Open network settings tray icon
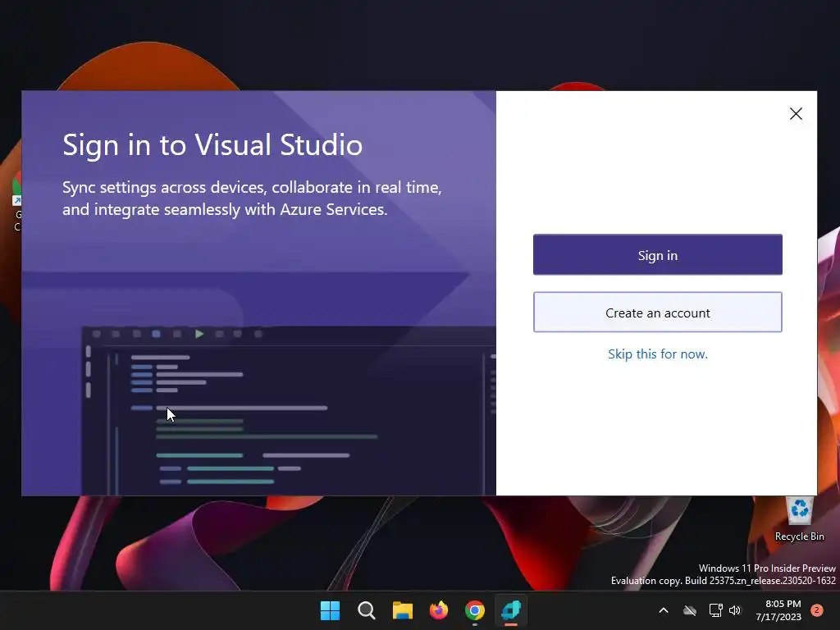This screenshot has width=840, height=630. pos(715,610)
